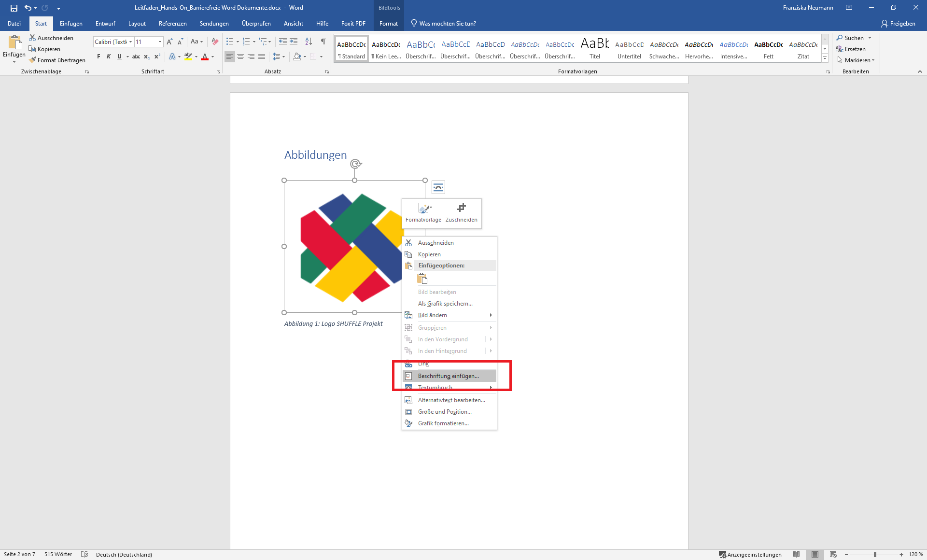Click Format übertragen paintbrush icon
Image resolution: width=927 pixels, height=560 pixels.
33,60
